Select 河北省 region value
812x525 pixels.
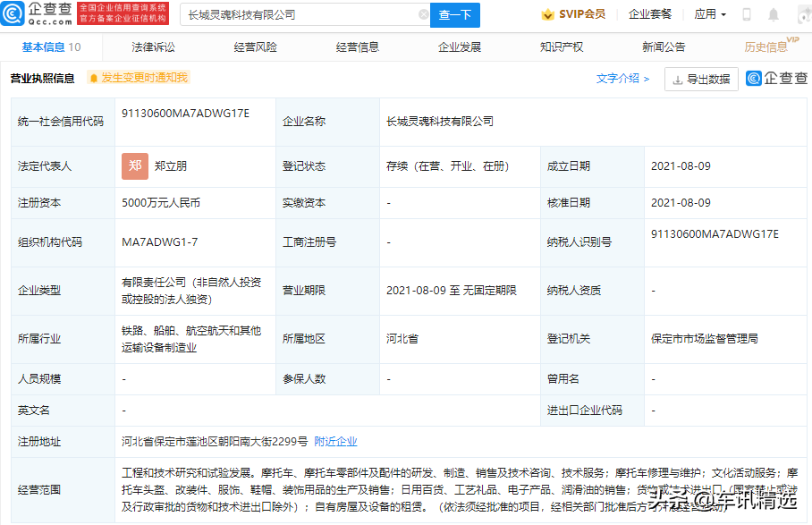click(402, 339)
